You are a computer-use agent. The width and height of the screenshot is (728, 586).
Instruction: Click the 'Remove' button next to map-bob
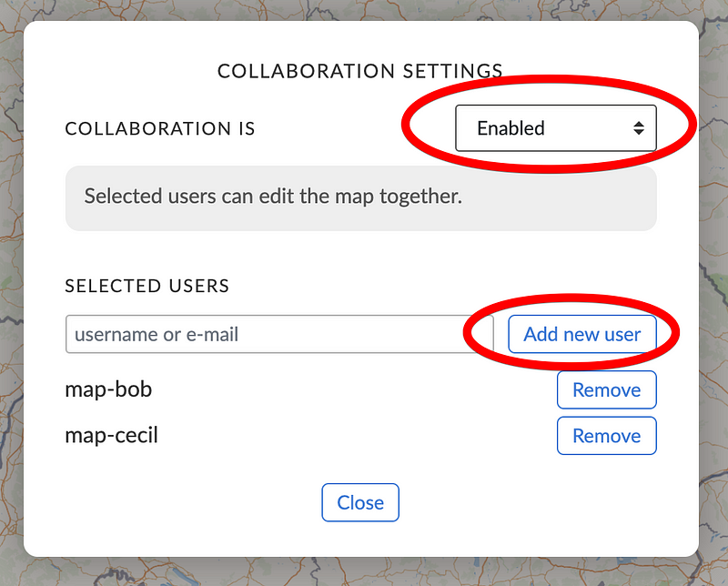(x=606, y=389)
